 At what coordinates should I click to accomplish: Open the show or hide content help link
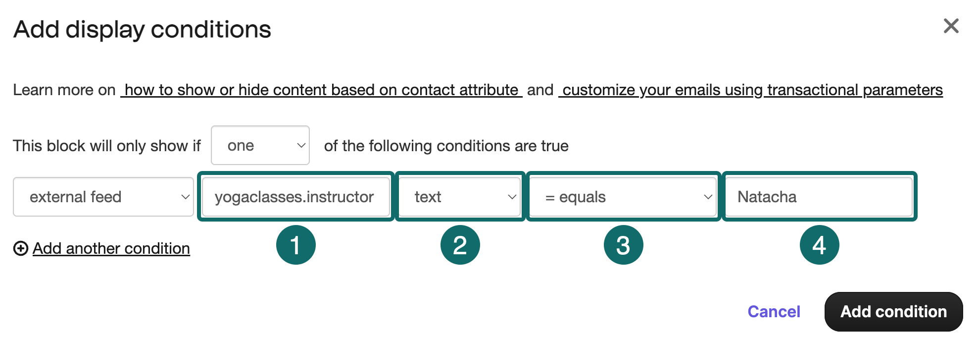point(321,90)
